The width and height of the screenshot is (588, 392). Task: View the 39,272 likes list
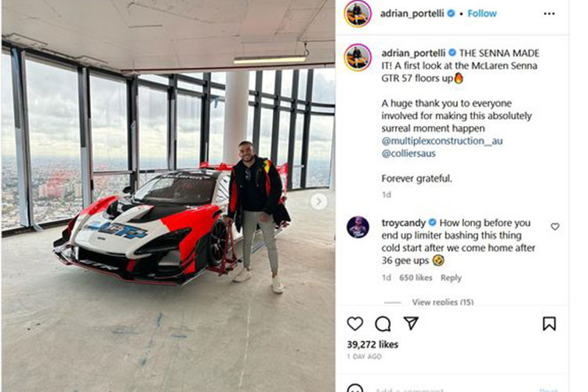point(372,344)
